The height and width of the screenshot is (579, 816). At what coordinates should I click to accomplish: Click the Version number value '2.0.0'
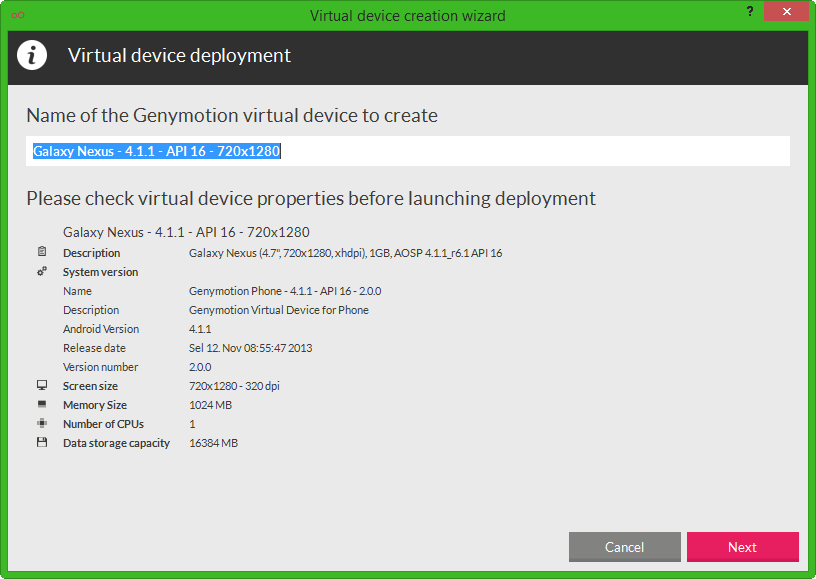pos(200,367)
